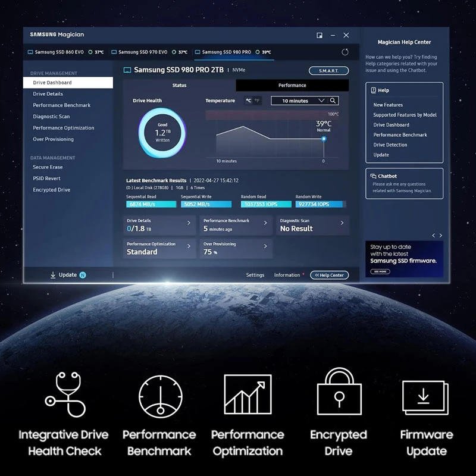Click the Drive Health ring gauge

(162, 133)
